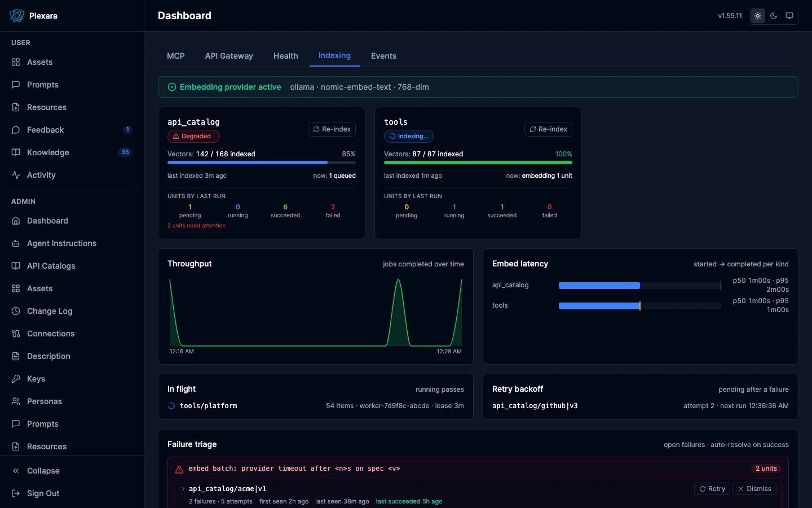Click the '2 units need attention' text
The image size is (812, 508).
click(196, 226)
